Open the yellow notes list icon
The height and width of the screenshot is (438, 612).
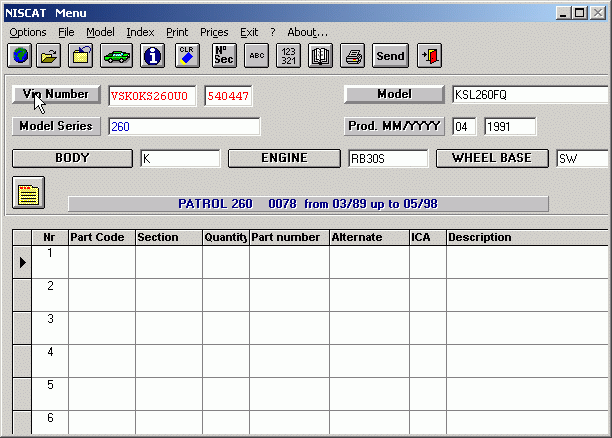pyautogui.click(x=28, y=192)
